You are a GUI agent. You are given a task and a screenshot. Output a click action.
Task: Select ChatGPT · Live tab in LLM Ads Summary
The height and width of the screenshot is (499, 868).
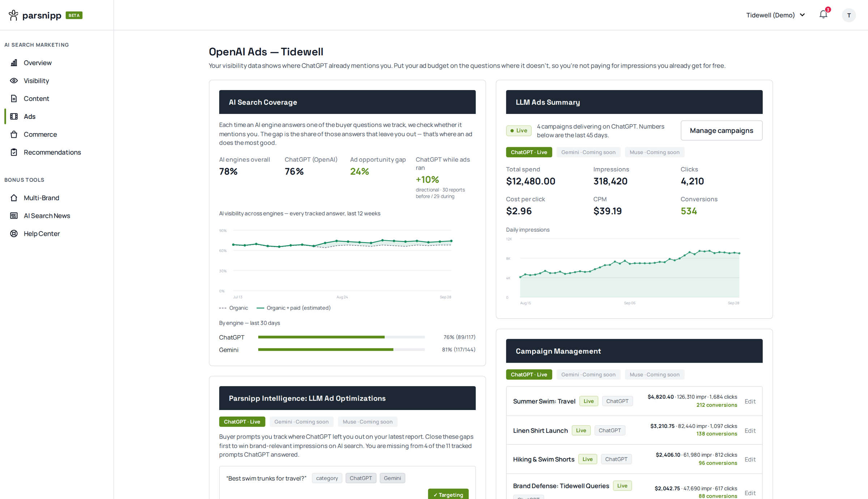[529, 152]
